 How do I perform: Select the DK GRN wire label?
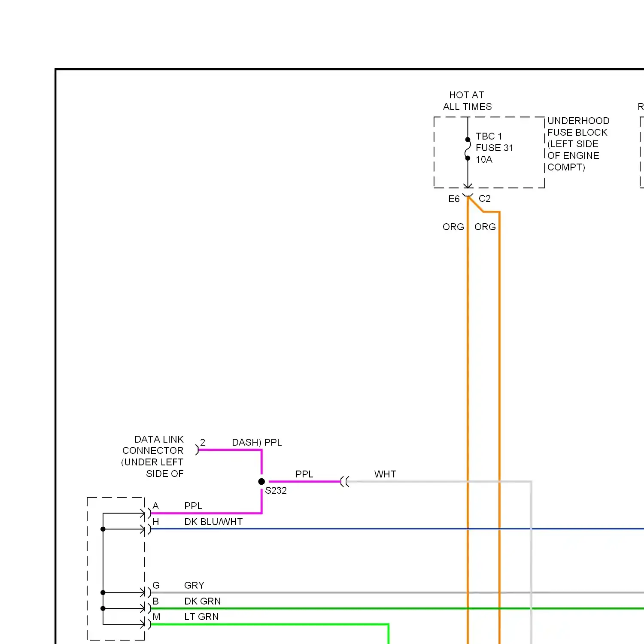(203, 601)
